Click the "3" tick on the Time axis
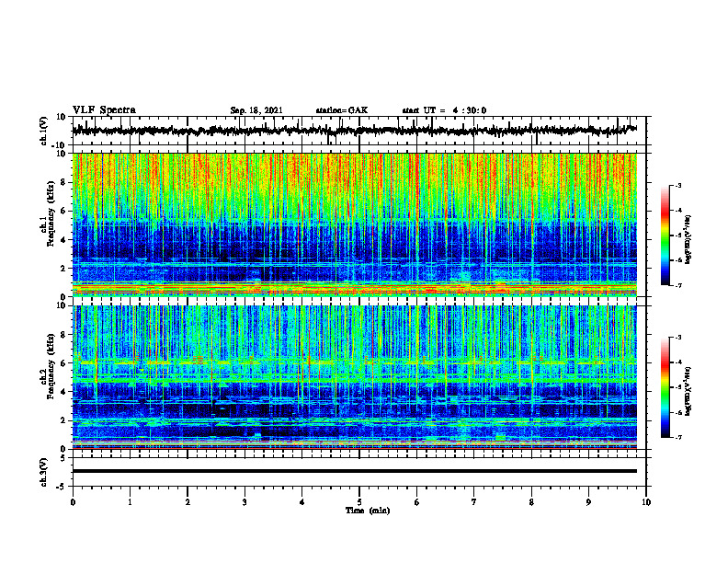 (x=245, y=502)
